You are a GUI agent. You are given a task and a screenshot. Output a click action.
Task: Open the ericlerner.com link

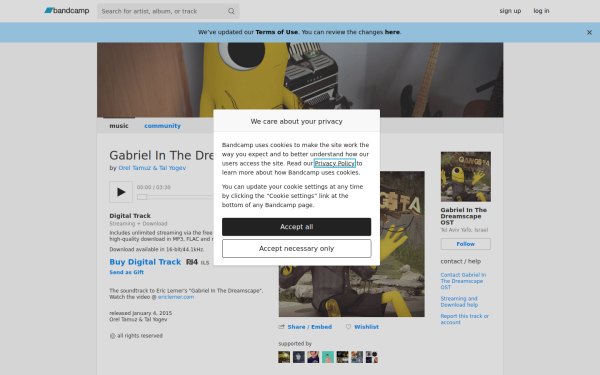coord(176,297)
